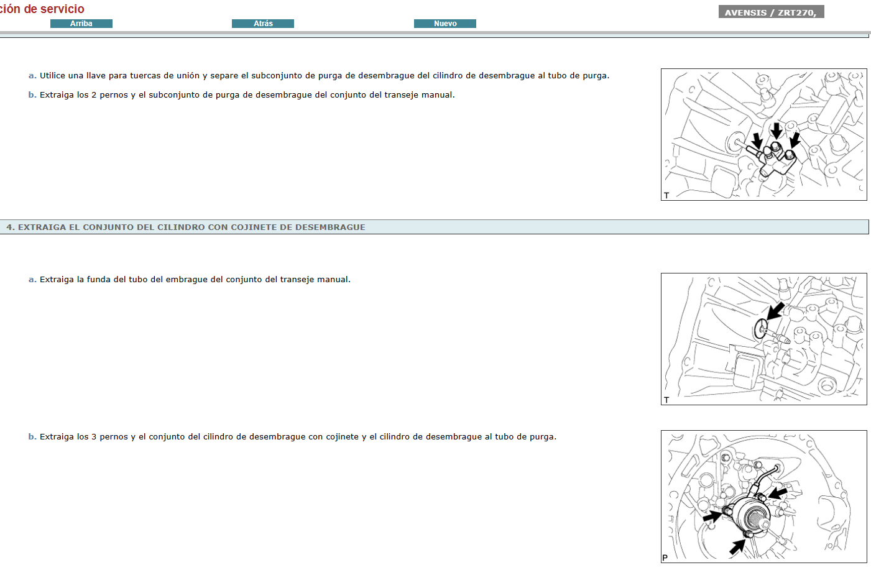The width and height of the screenshot is (871, 588).
Task: Click the 'Extraiga la funda del tubo' step
Action: point(195,280)
